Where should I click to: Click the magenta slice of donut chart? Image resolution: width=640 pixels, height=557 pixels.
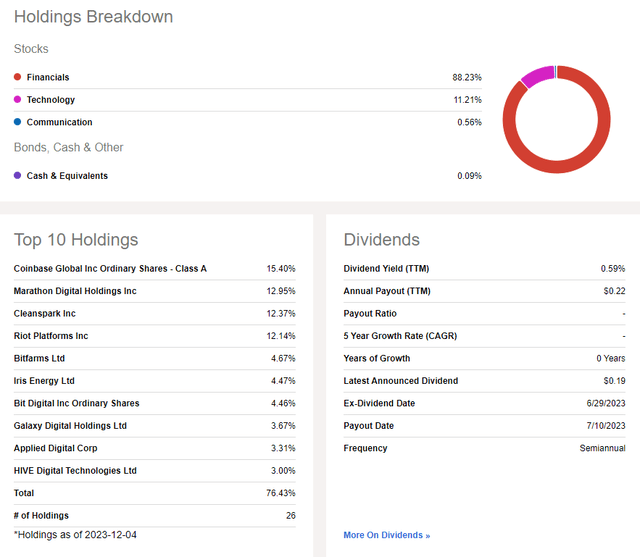[537, 78]
